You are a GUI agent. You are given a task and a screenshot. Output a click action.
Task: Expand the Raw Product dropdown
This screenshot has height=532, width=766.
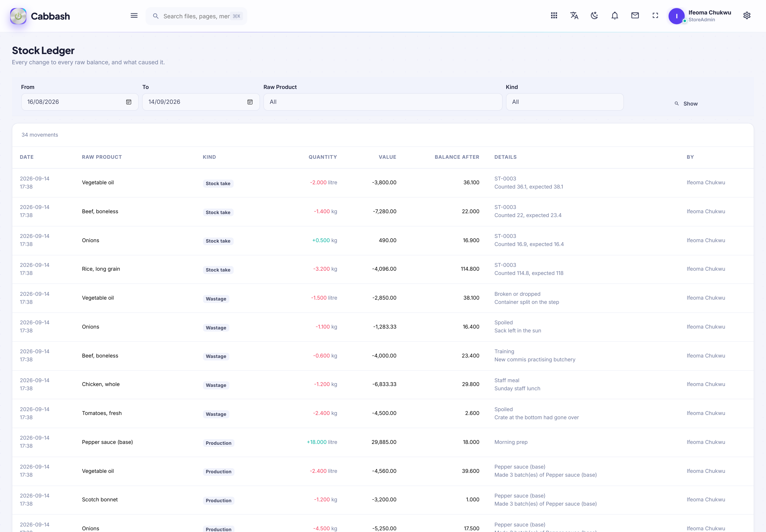tap(383, 102)
